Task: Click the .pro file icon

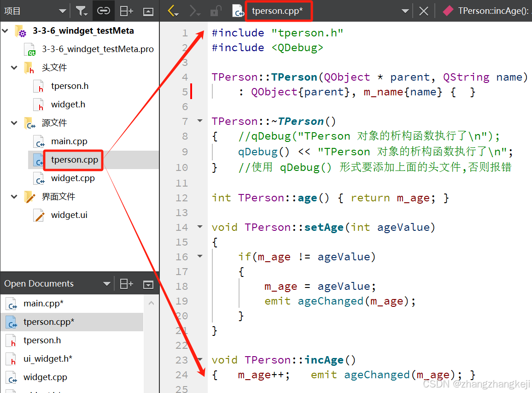Action: (x=30, y=50)
